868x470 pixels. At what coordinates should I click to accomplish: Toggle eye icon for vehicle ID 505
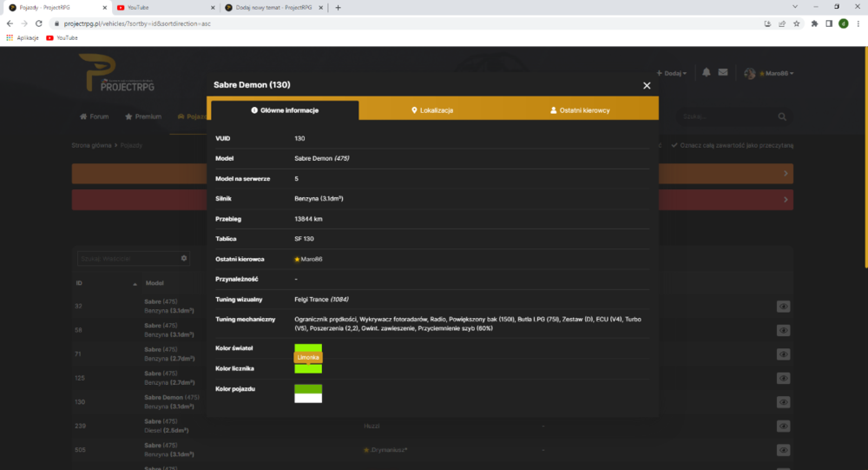[x=783, y=450]
